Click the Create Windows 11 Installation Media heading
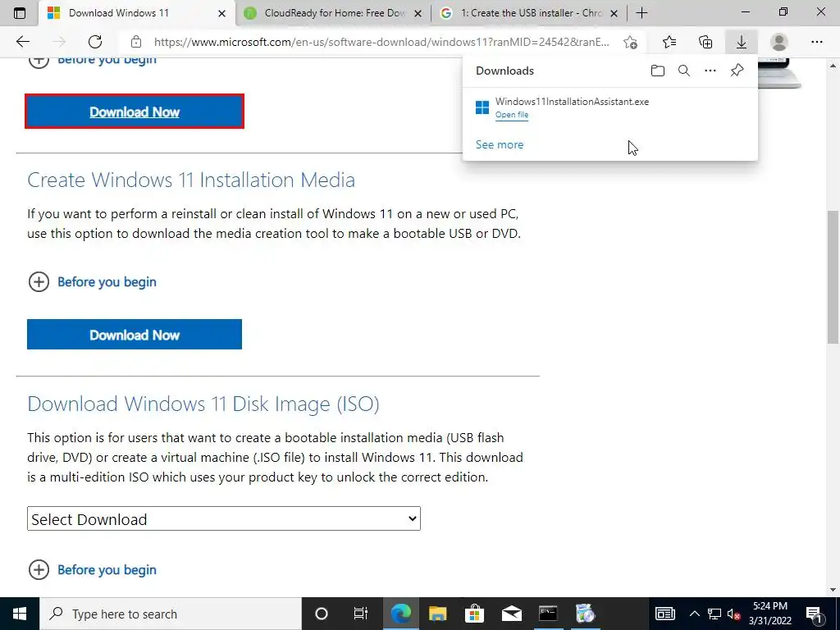The image size is (840, 630). click(x=191, y=180)
